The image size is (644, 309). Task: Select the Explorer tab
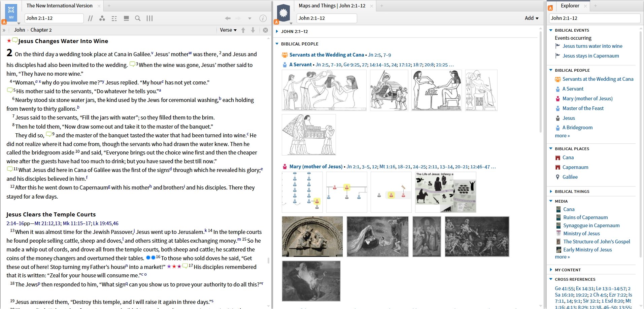(570, 6)
